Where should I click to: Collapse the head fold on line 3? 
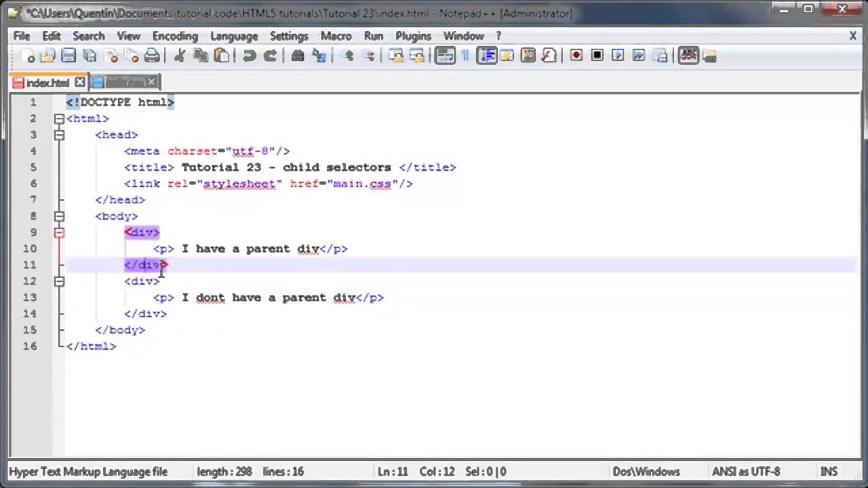[x=59, y=135]
